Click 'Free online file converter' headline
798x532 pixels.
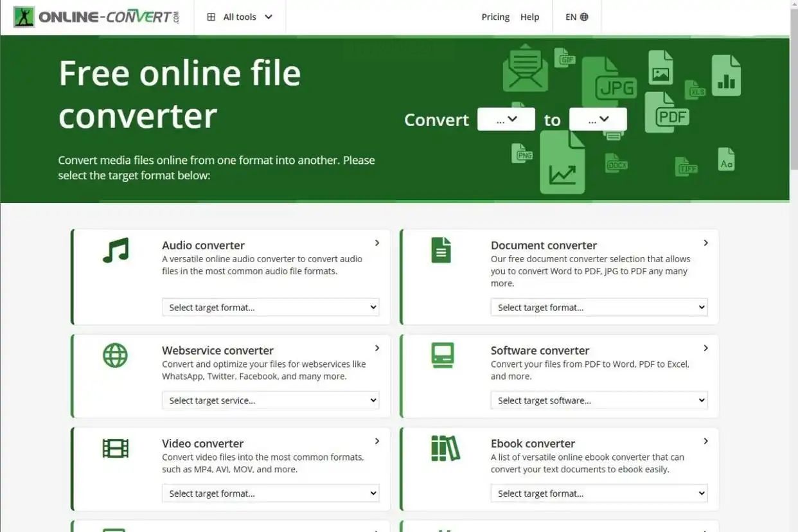(180, 94)
